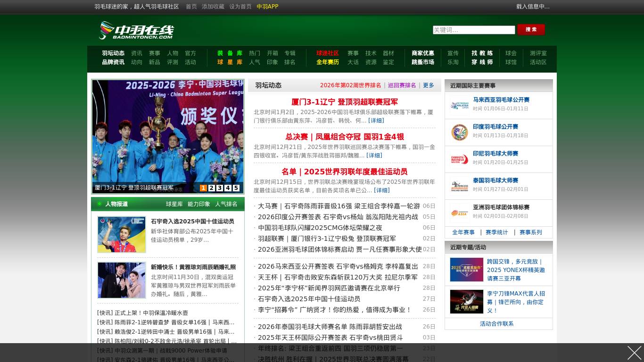Expand more news via the 更多 link
Image resolution: width=644 pixels, height=362 pixels.
tap(428, 85)
